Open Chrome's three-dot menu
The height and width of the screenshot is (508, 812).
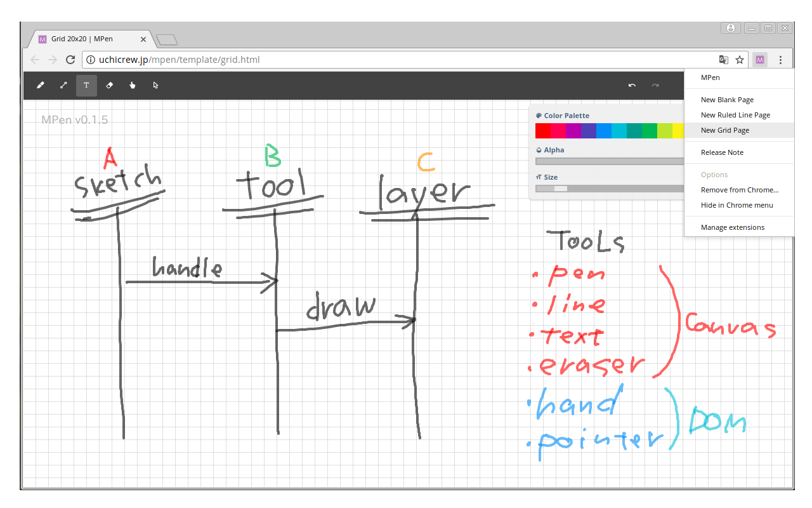(x=780, y=60)
